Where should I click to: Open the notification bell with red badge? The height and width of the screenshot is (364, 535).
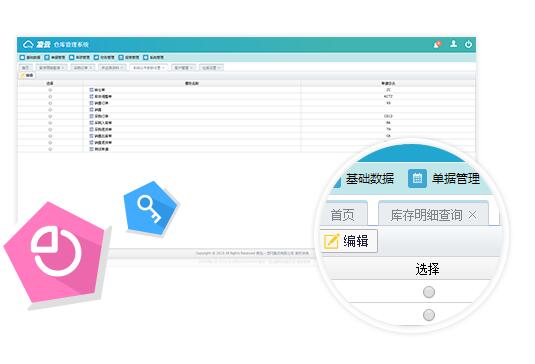437,44
